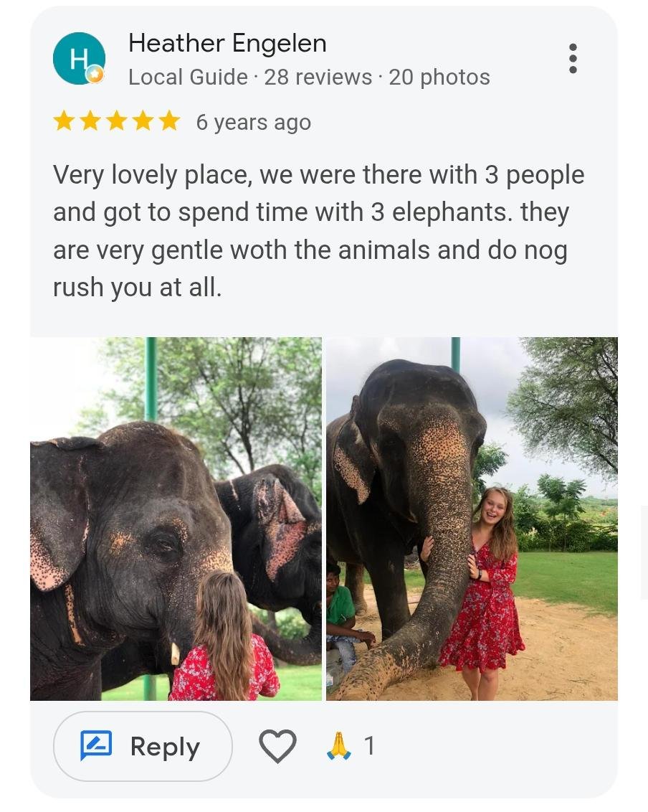
Task: Tap the '6 years ago' timestamp
Action: 254,123
